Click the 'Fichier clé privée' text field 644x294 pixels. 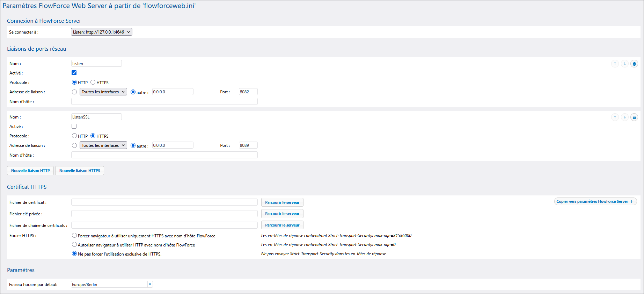(164, 214)
